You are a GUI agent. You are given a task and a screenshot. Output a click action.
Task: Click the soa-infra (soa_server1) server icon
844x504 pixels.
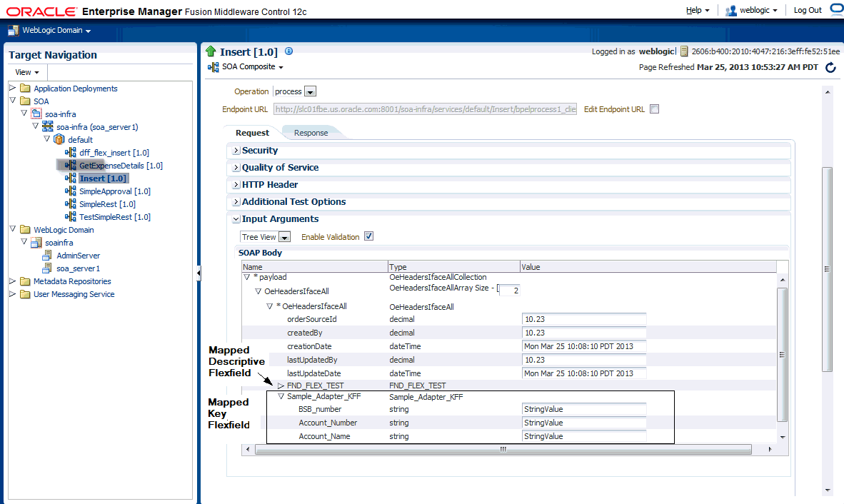(x=48, y=126)
